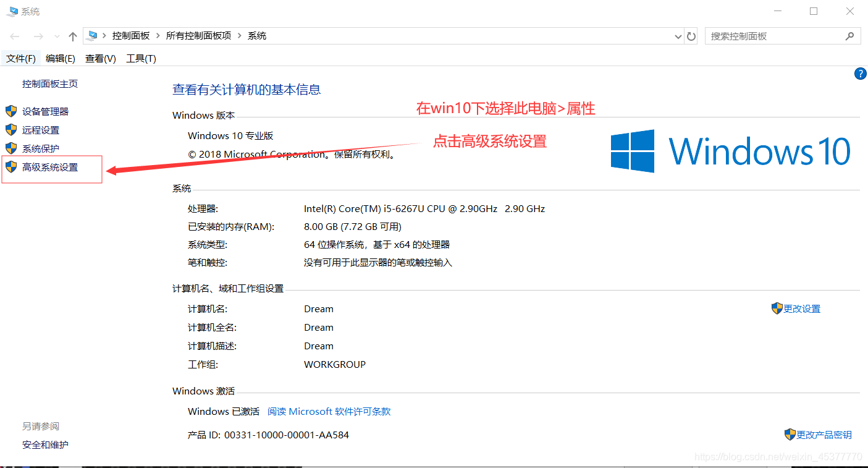Select product ID 00331-10000-00001-AA584
The image size is (868, 468).
tap(287, 435)
